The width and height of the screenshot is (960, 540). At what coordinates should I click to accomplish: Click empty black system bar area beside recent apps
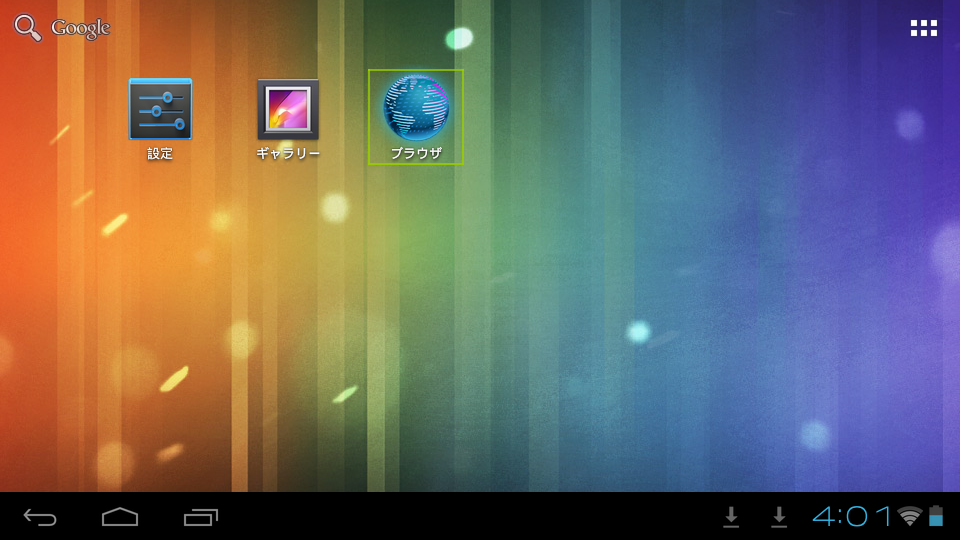pyautogui.click(x=450, y=517)
